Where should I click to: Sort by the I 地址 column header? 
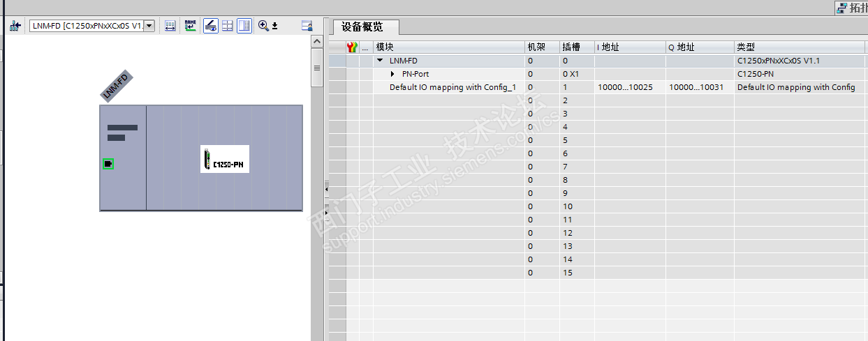click(630, 47)
